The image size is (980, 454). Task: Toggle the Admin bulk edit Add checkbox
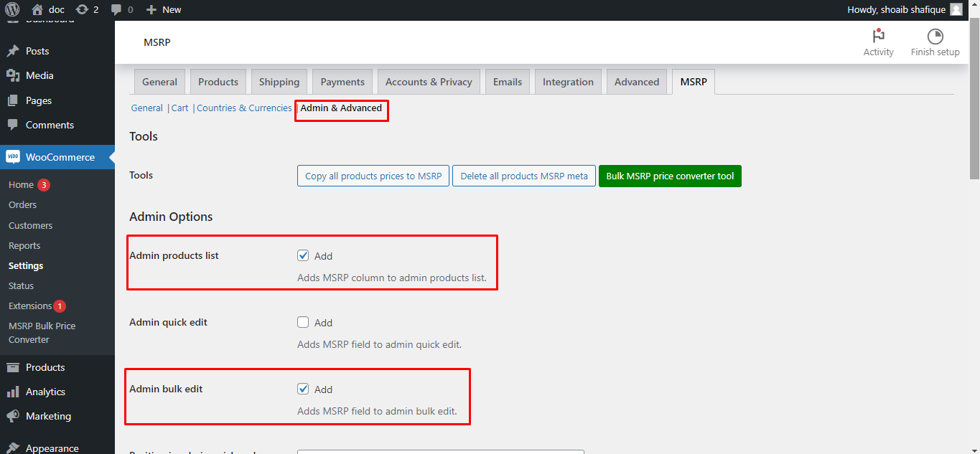[303, 389]
